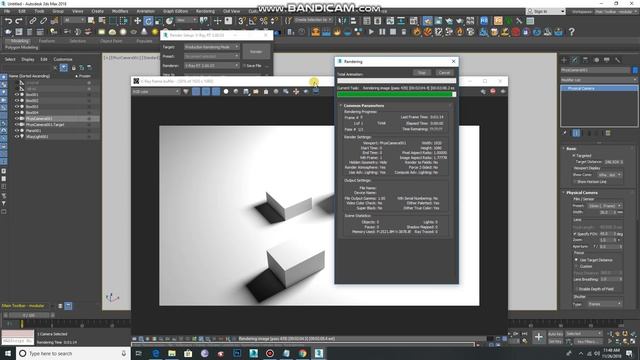Click the Windows Start button
Viewport: 640px width, 360px height.
pos(8,353)
